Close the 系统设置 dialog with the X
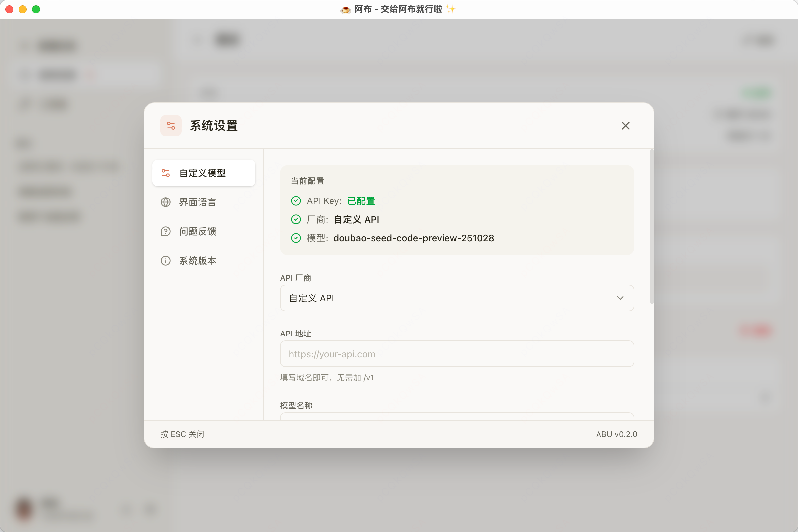This screenshot has height=532, width=798. pos(626,126)
